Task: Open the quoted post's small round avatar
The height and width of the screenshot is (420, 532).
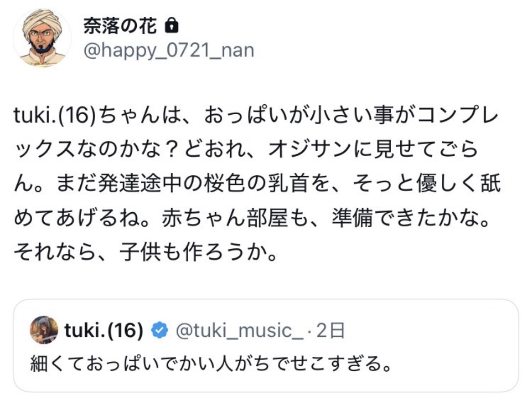Action: [x=44, y=330]
